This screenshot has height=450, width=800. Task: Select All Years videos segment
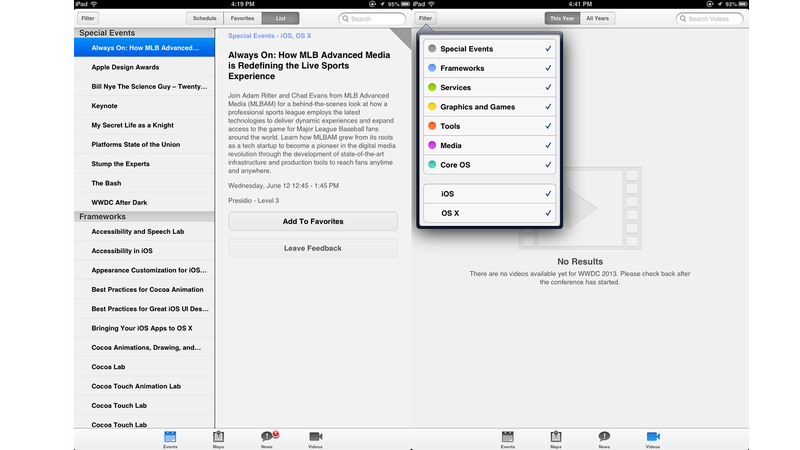pyautogui.click(x=597, y=18)
